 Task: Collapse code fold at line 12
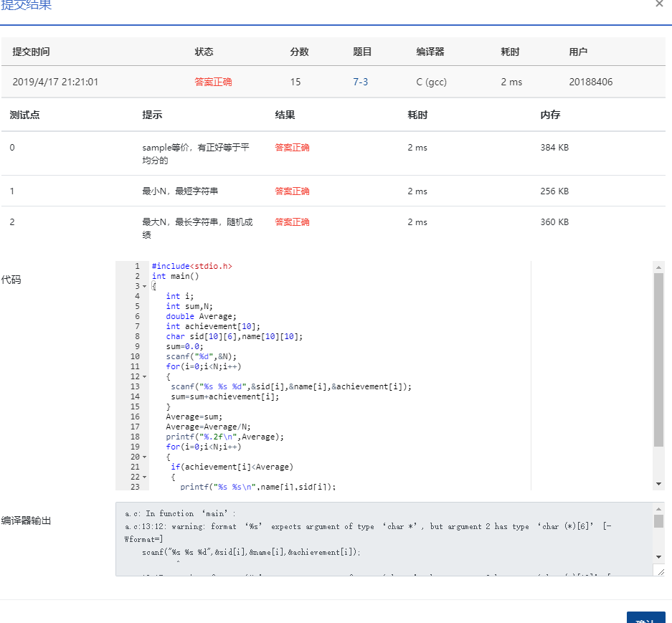point(144,376)
